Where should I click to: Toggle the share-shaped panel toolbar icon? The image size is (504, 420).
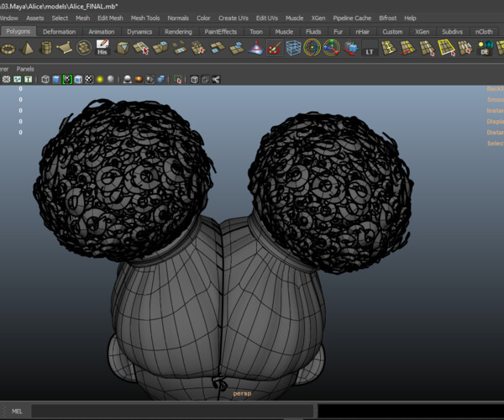point(216,79)
